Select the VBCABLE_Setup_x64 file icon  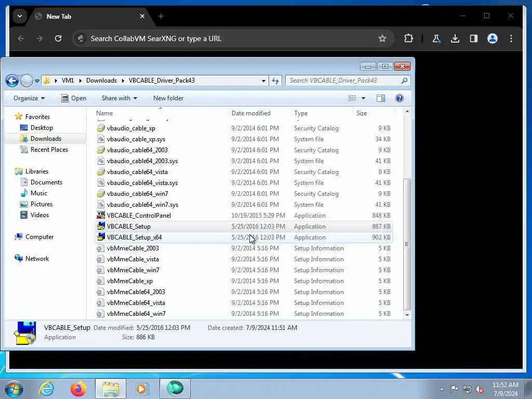[101, 237]
